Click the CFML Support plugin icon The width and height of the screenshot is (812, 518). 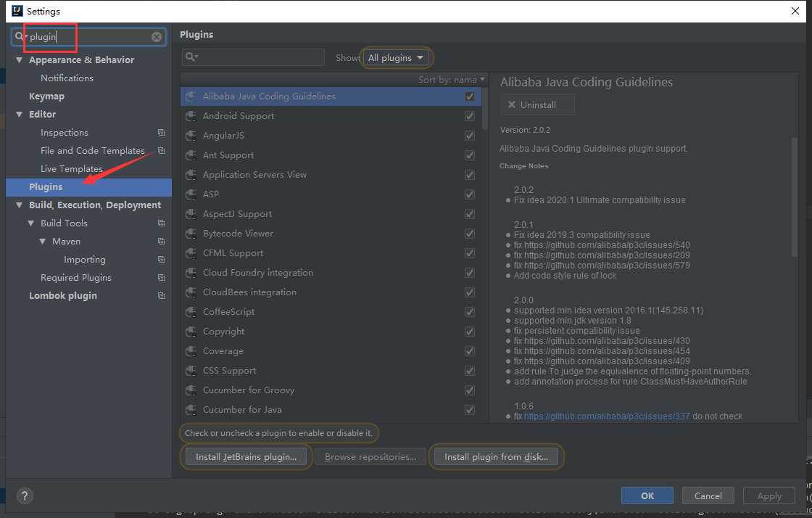point(191,253)
